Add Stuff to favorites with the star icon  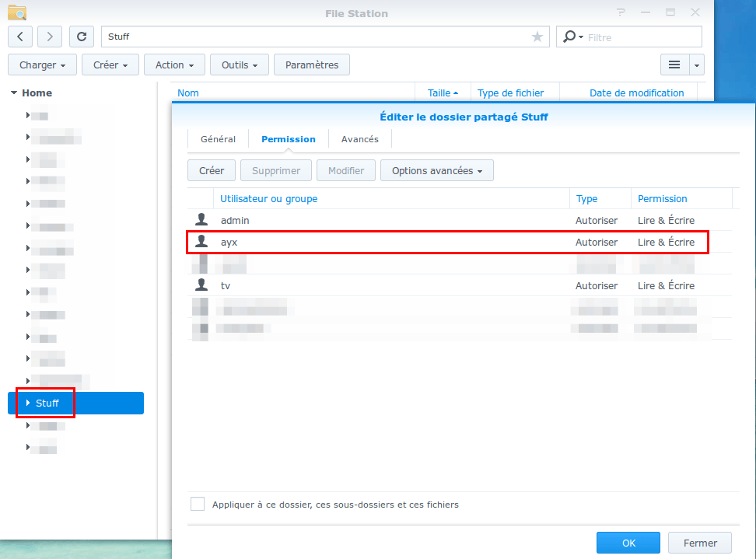[537, 37]
